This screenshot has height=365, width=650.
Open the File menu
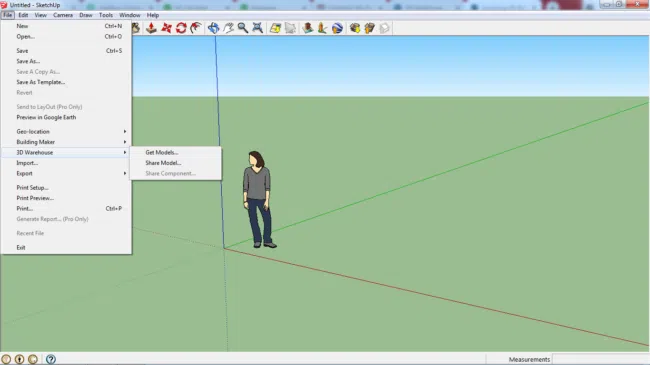coord(7,15)
